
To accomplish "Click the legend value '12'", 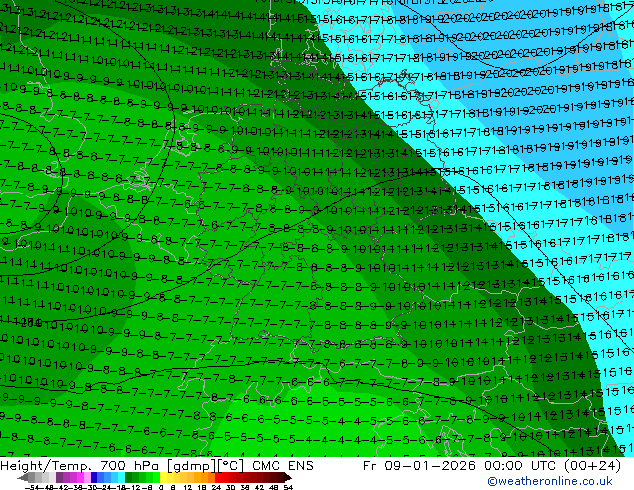I will [188, 487].
